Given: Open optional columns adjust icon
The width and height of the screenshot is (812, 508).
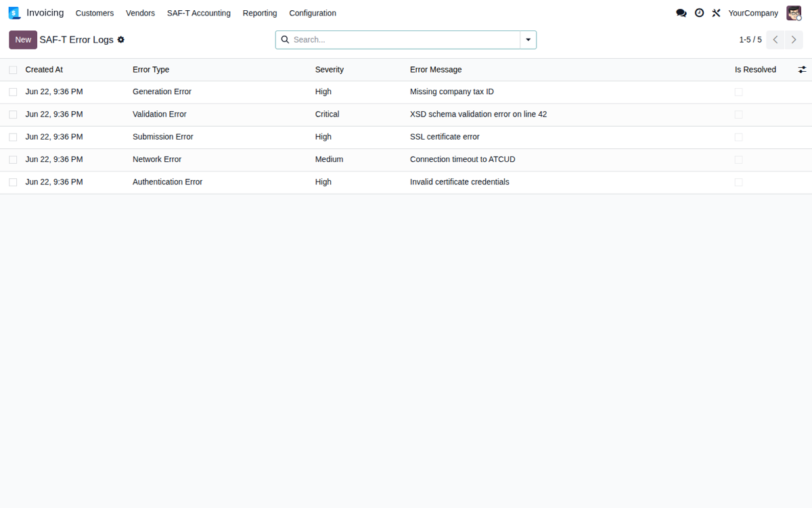Looking at the screenshot, I should (x=802, y=70).
